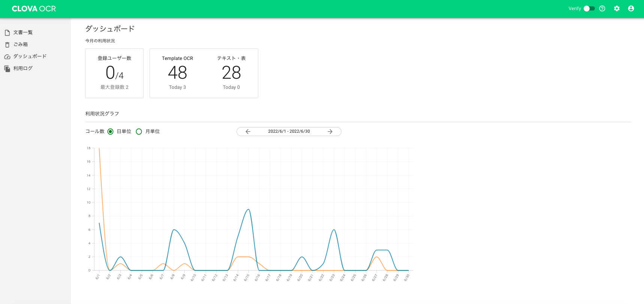
Task: Open 利用ログ from the sidebar
Action: point(23,69)
